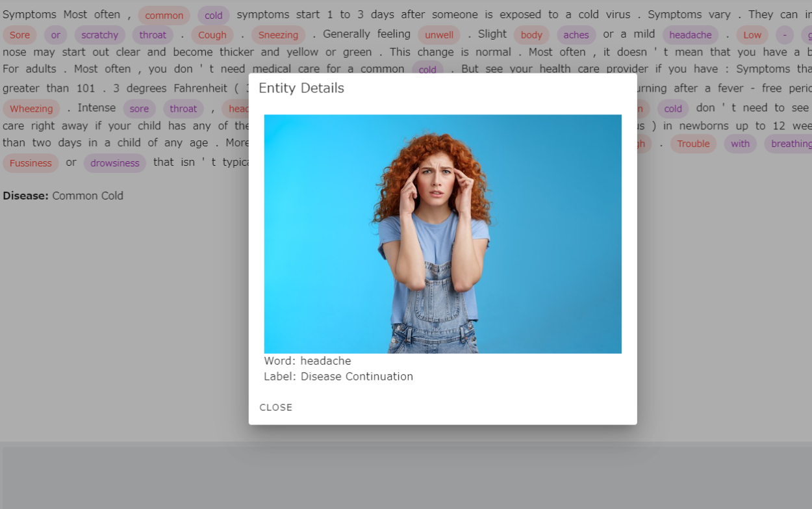Open the 'headache' chip after 'mild'
Image resolution: width=812 pixels, height=509 pixels.
pos(691,35)
